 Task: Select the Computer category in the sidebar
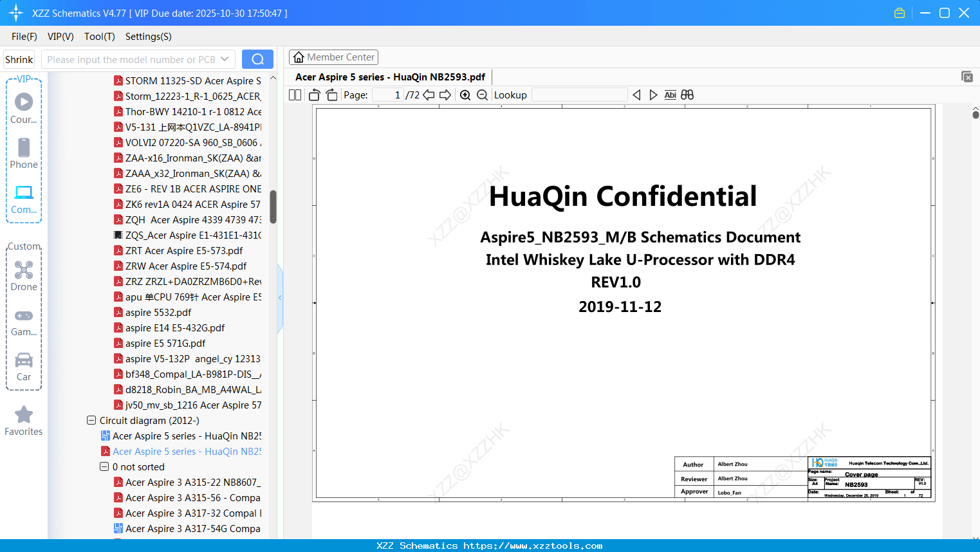pyautogui.click(x=24, y=199)
